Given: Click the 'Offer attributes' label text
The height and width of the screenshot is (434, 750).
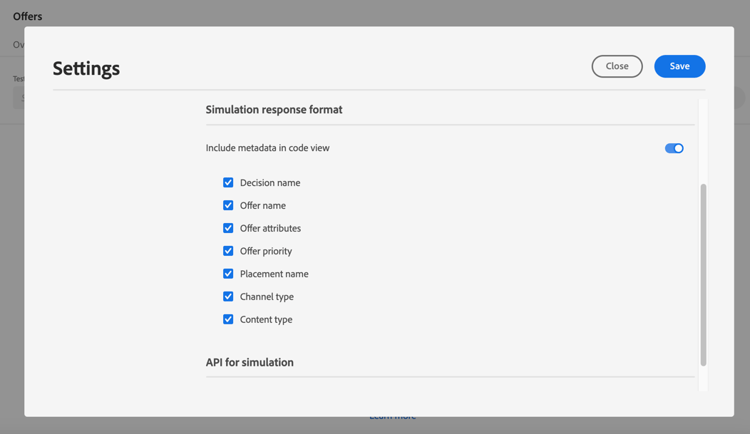Looking at the screenshot, I should tap(270, 228).
